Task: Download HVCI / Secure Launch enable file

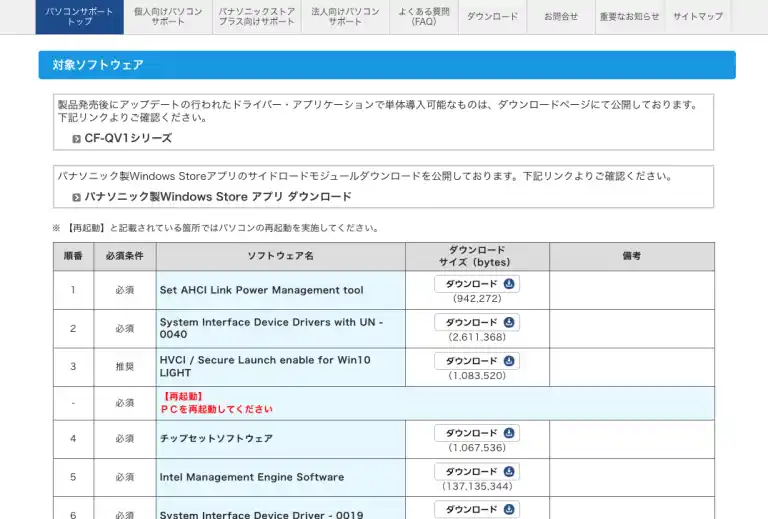Action: pyautogui.click(x=477, y=361)
